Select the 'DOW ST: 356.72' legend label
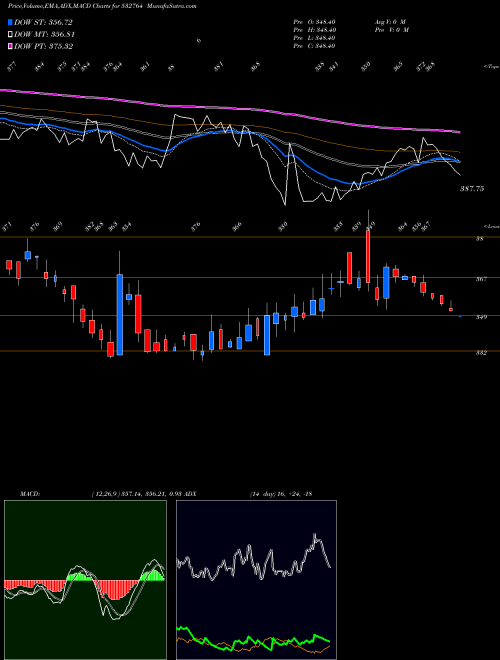Viewport: 500px width, 660px height. click(x=43, y=22)
